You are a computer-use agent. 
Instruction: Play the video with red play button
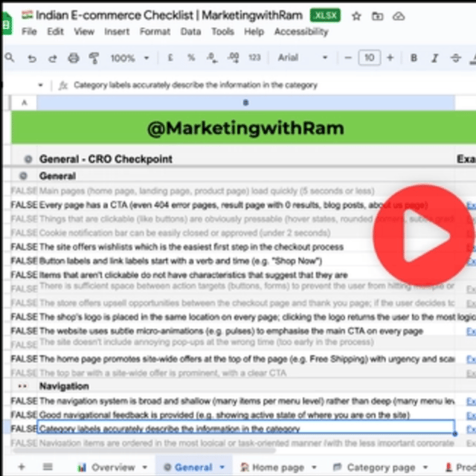pos(423,235)
